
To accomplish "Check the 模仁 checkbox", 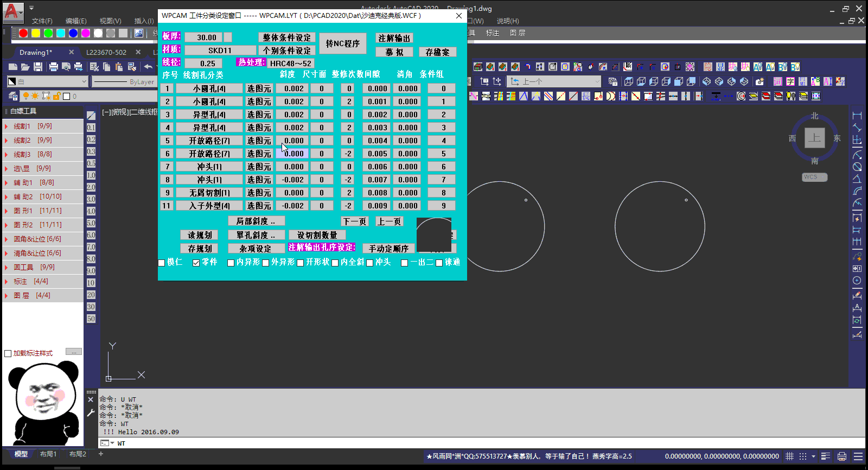I will point(162,263).
